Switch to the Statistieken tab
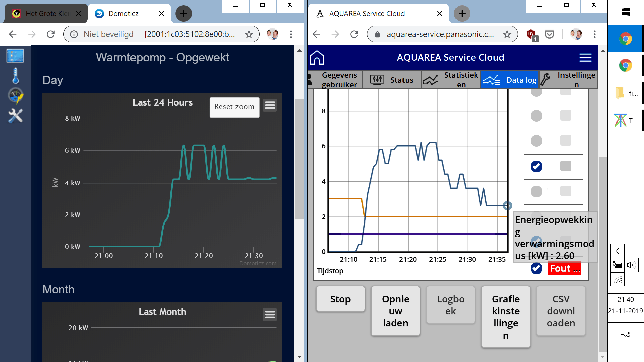 (450, 80)
